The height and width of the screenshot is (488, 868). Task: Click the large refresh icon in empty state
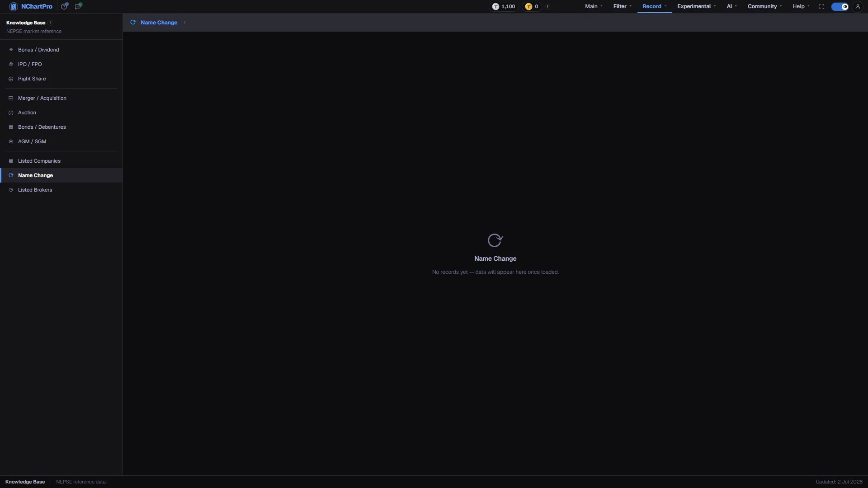tap(495, 240)
